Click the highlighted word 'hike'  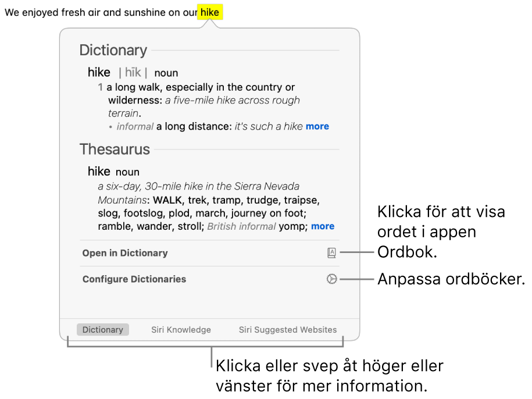tap(210, 12)
